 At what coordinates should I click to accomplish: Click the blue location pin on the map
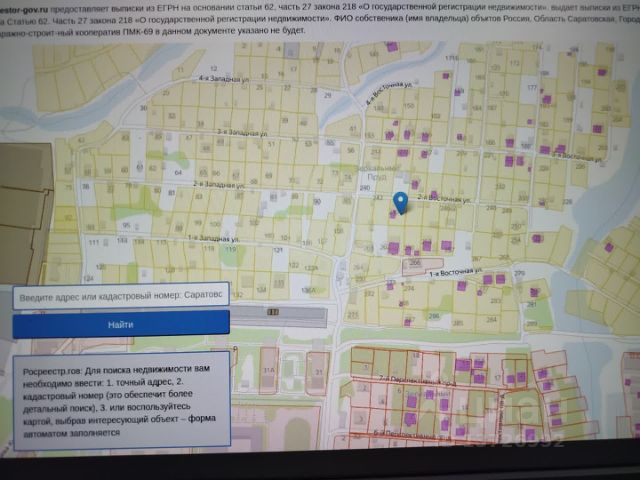(400, 203)
